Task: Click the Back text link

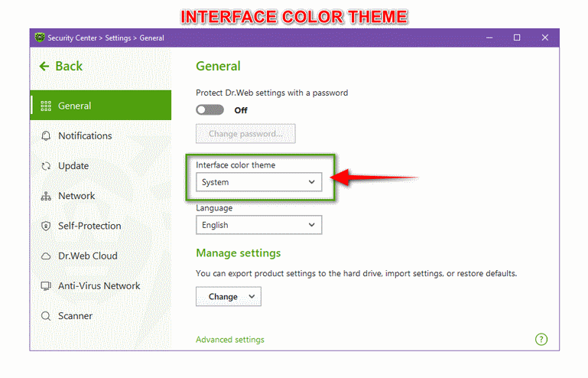Action: coord(69,67)
